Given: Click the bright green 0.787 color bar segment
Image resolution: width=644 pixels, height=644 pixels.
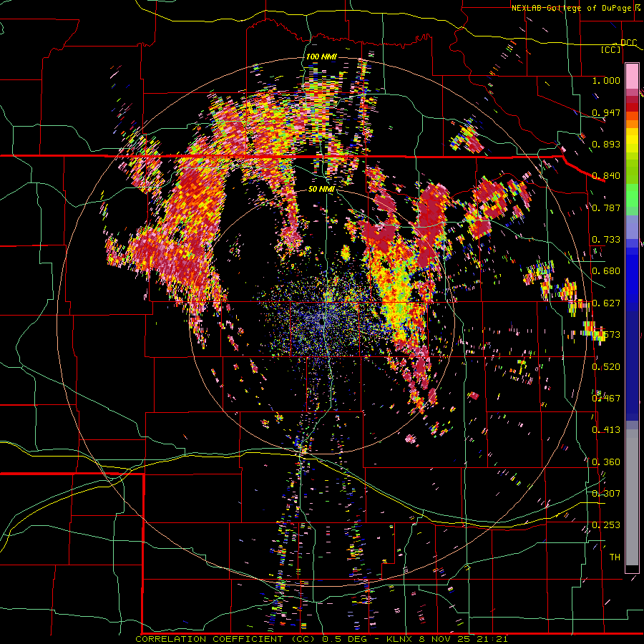Looking at the screenshot, I should click(632, 196).
